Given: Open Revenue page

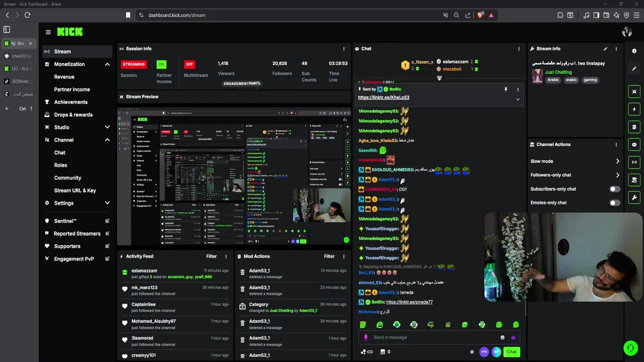Looking at the screenshot, I should [x=64, y=77].
